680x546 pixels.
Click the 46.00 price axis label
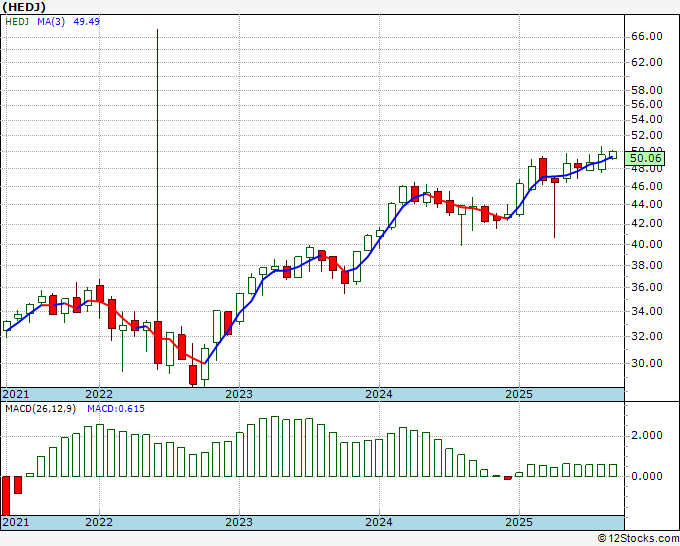tap(647, 186)
